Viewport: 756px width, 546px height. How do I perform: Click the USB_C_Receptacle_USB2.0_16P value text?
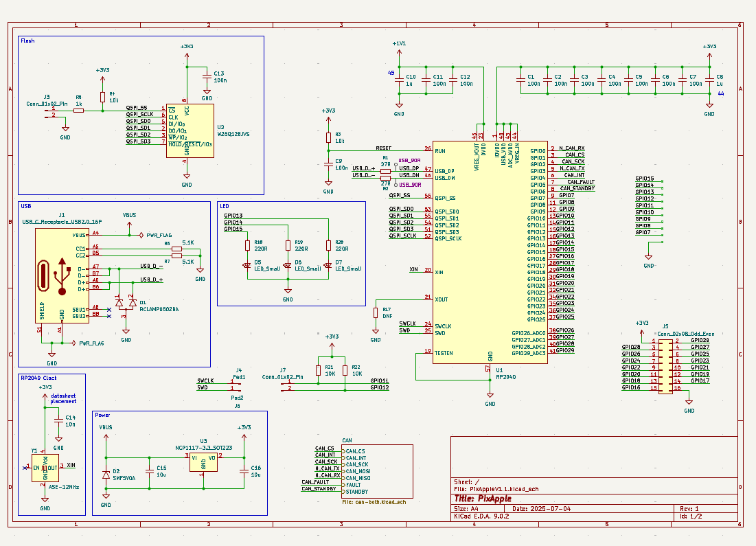pyautogui.click(x=62, y=222)
